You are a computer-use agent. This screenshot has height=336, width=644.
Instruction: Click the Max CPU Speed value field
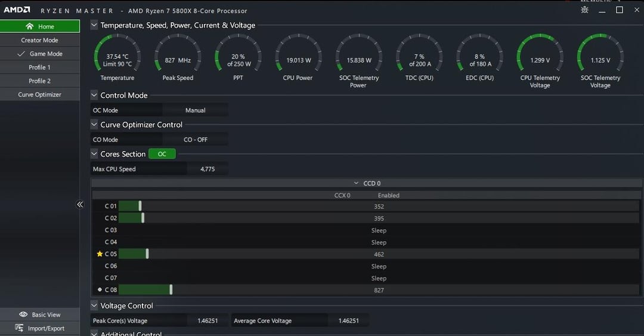click(x=208, y=169)
